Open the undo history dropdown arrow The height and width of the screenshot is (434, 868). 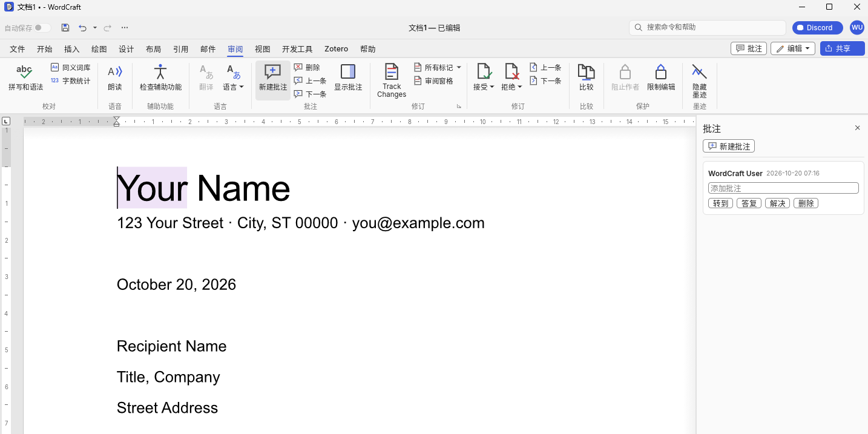[95, 28]
